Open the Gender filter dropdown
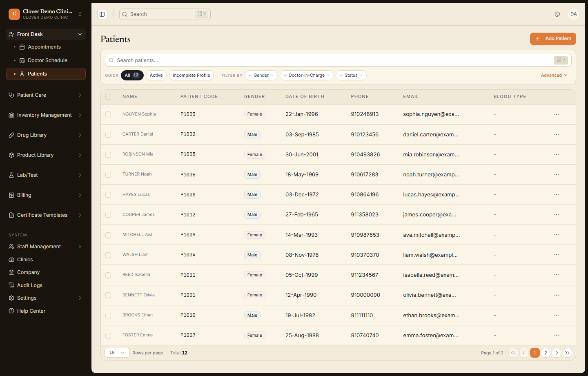588x376 pixels. pos(261,76)
